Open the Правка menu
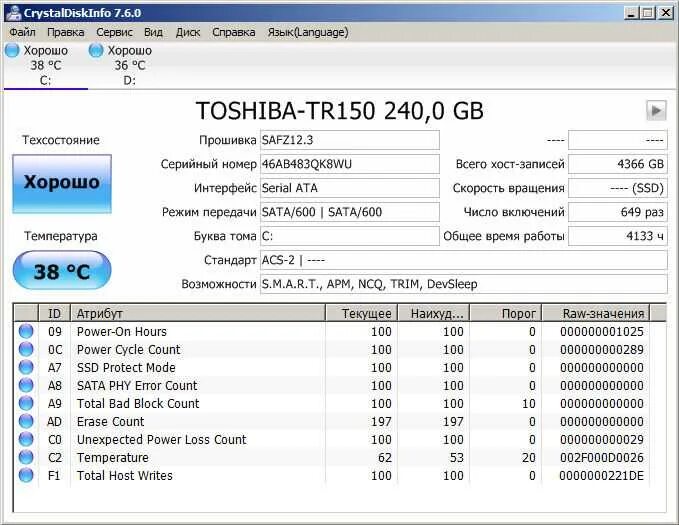The image size is (679, 525). (65, 32)
